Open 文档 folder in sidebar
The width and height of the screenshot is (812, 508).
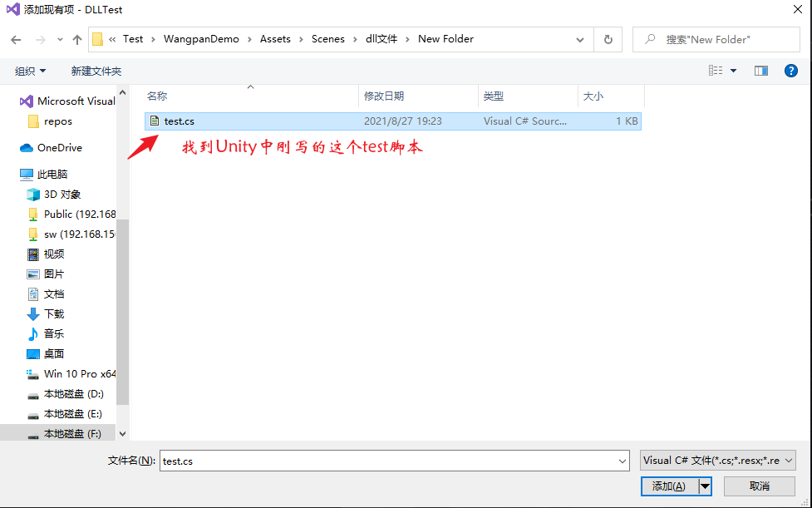tap(46, 294)
